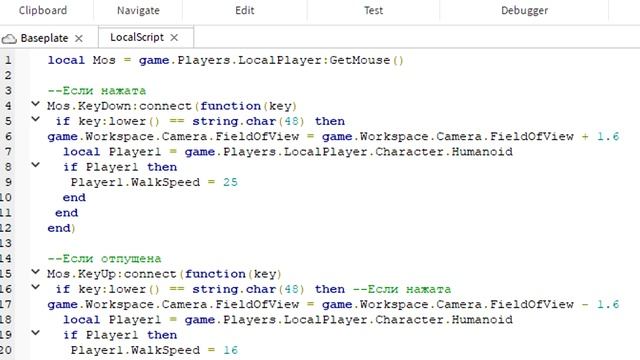
Task: Click 'if Player1 then' on line 19
Action: tap(120, 335)
